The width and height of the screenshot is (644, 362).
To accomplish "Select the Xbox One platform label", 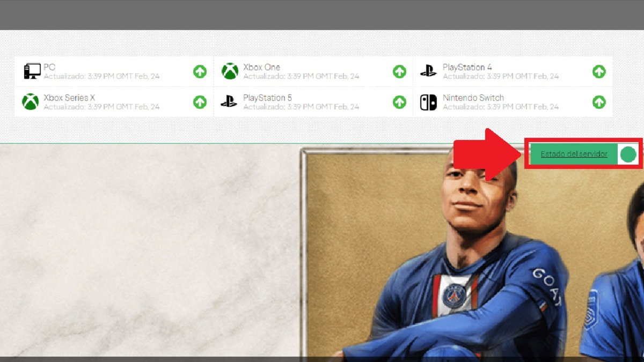I will point(261,67).
